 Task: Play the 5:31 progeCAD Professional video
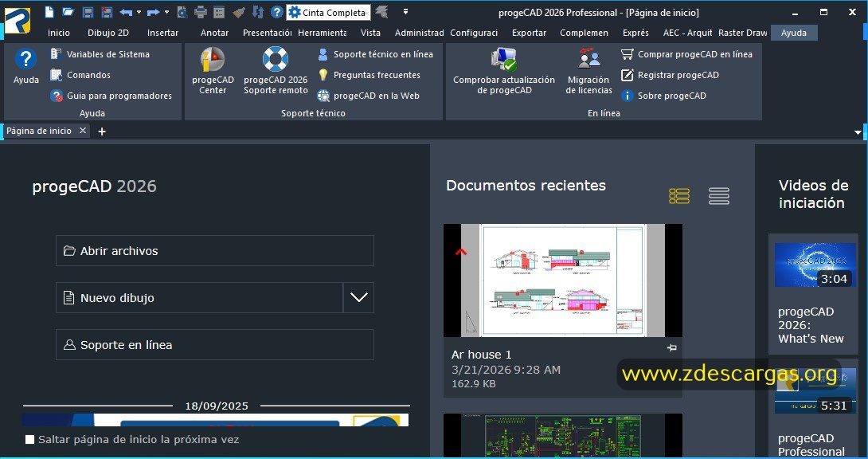[x=815, y=391]
